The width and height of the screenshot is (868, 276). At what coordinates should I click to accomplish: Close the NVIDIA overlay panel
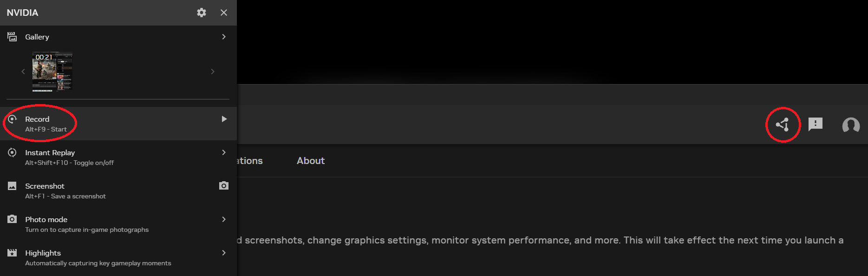(224, 13)
